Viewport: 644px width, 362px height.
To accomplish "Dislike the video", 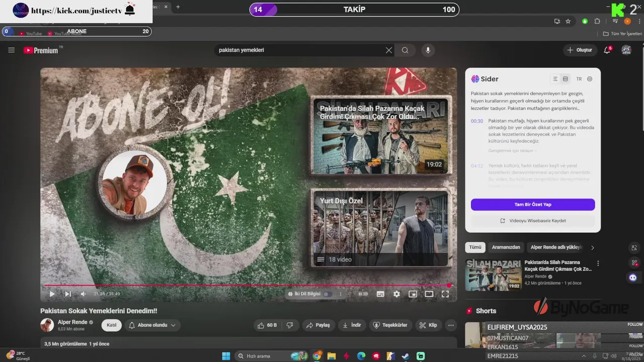I will [290, 325].
